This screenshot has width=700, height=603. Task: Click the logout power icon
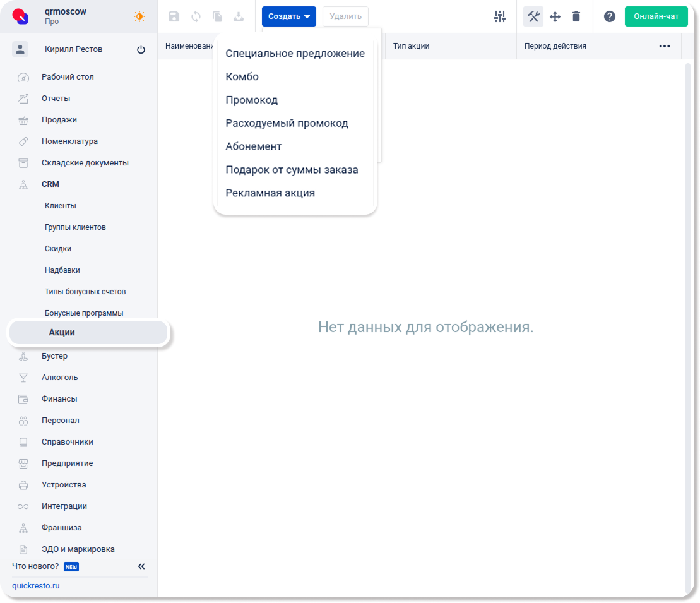(141, 49)
